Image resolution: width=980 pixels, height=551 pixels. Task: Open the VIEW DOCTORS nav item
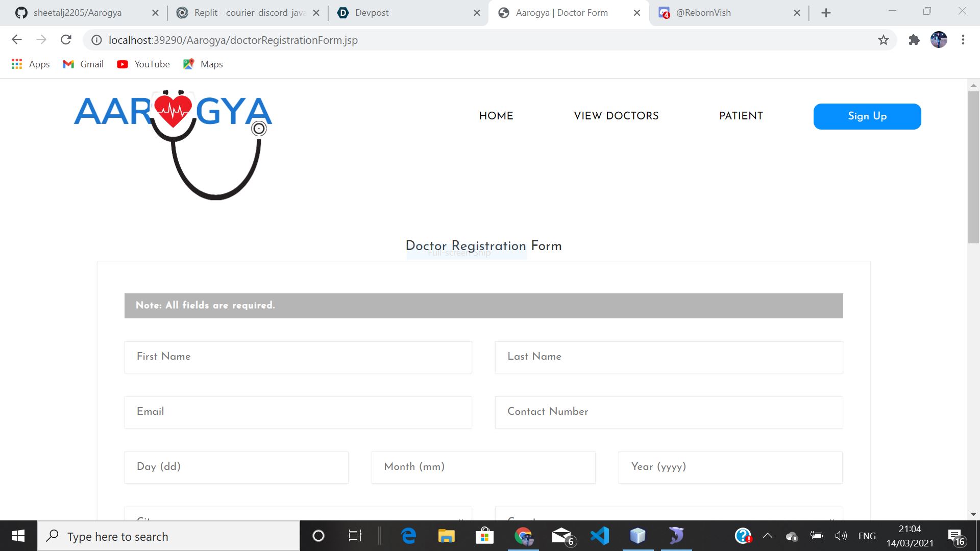pyautogui.click(x=616, y=116)
